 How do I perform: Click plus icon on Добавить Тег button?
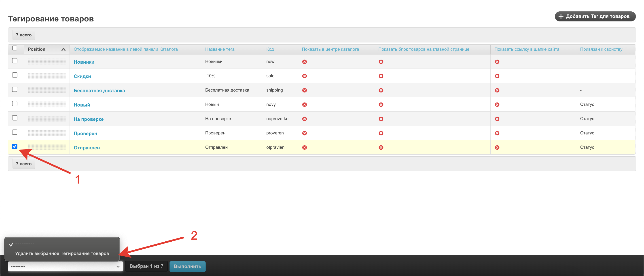click(x=561, y=17)
